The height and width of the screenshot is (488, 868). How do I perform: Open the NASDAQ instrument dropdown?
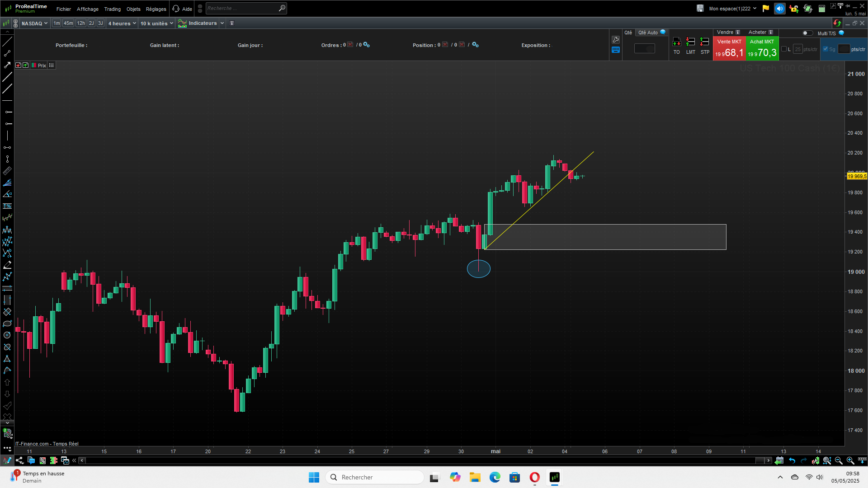coord(34,23)
